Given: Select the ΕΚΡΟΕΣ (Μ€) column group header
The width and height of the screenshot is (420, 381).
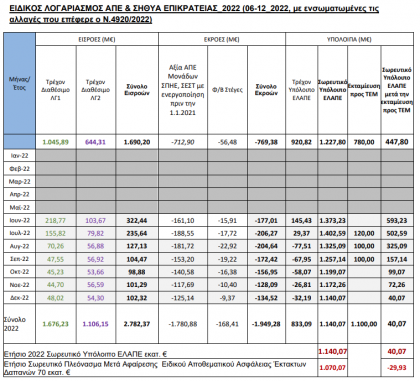Looking at the screenshot, I should coord(222,39).
